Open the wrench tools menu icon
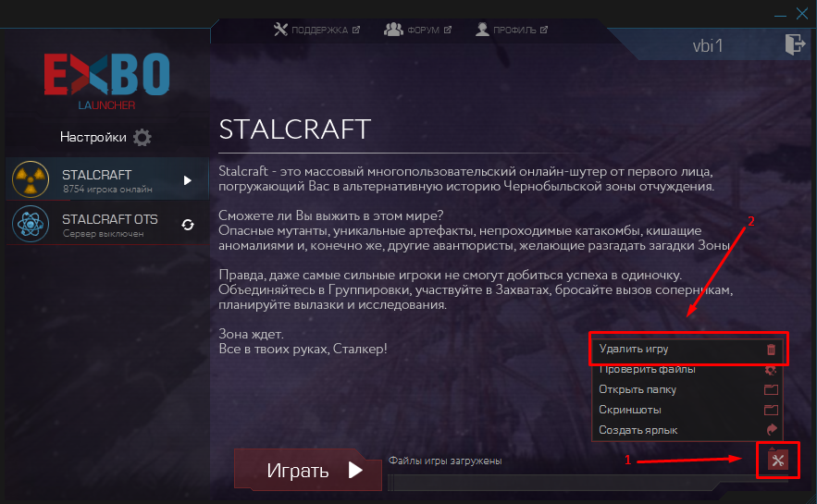Image resolution: width=817 pixels, height=504 pixels. point(778,461)
